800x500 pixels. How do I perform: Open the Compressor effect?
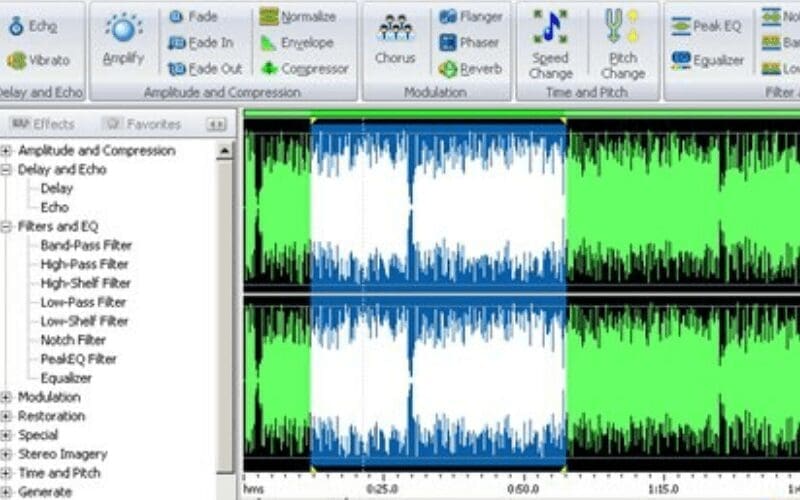click(305, 69)
